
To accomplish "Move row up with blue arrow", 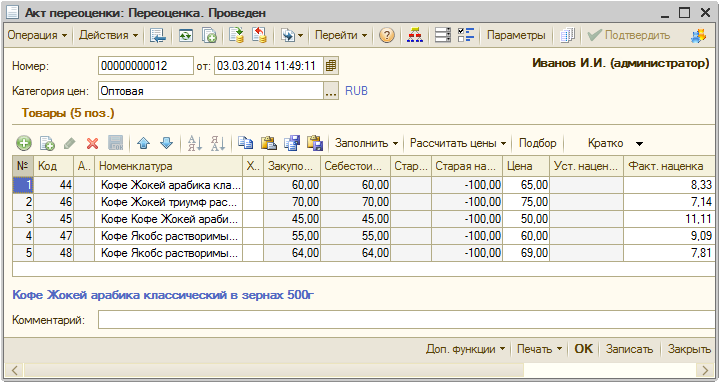I will tap(144, 144).
